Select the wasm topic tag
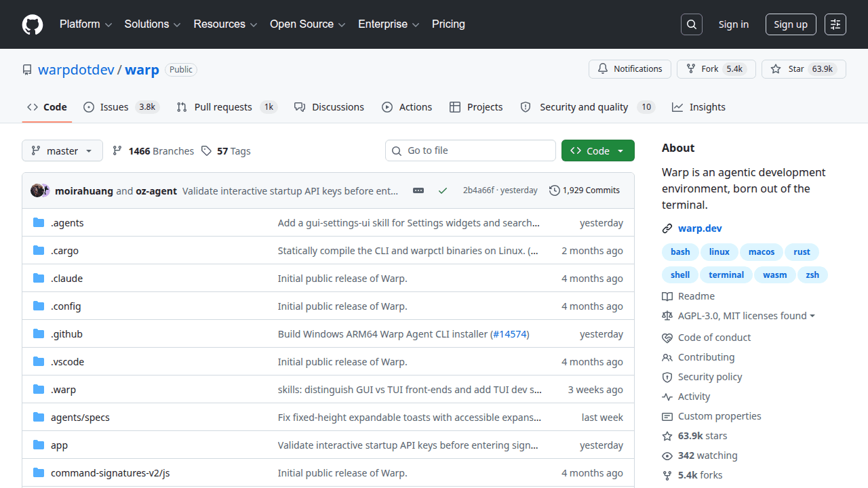The width and height of the screenshot is (868, 488). click(x=774, y=274)
